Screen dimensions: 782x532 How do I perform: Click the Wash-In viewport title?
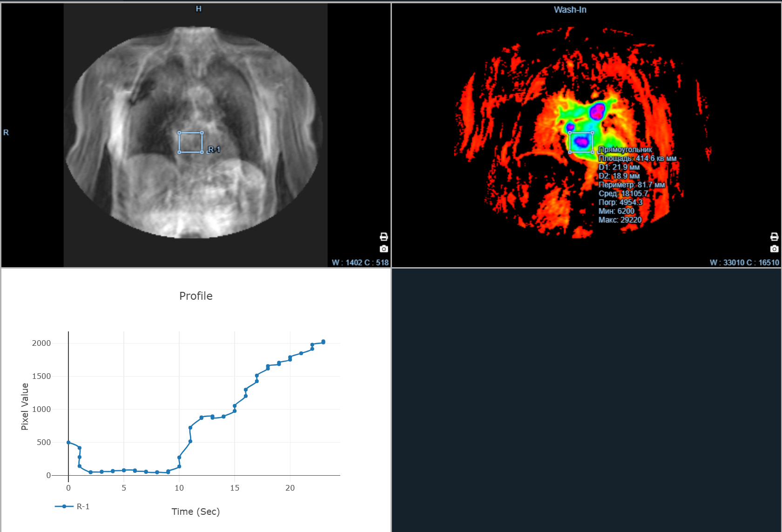(x=570, y=10)
